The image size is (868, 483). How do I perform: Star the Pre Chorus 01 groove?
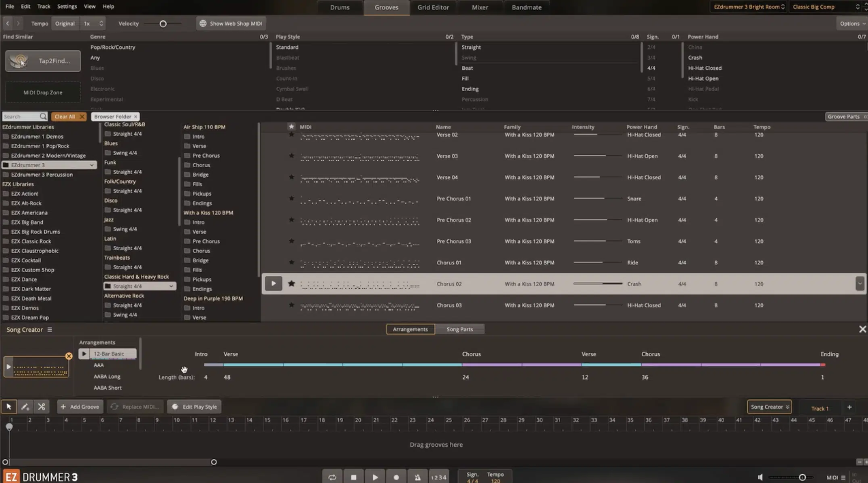coord(291,198)
